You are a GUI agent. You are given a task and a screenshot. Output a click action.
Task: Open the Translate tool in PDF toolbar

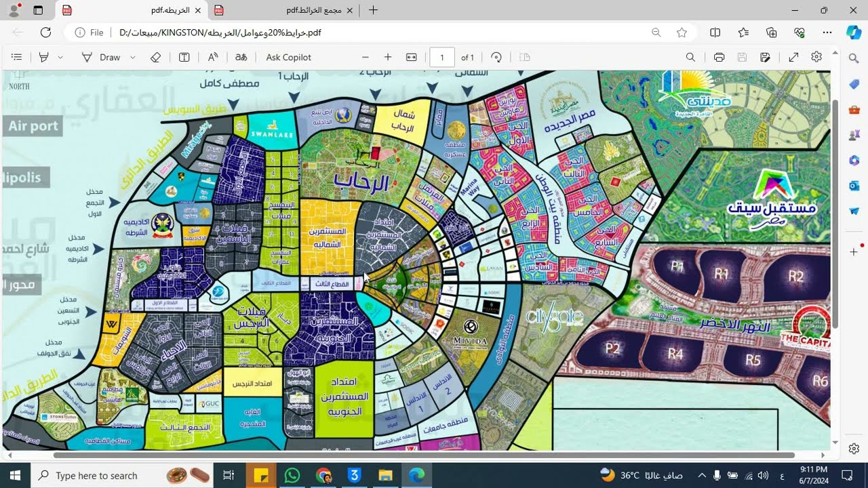(241, 58)
